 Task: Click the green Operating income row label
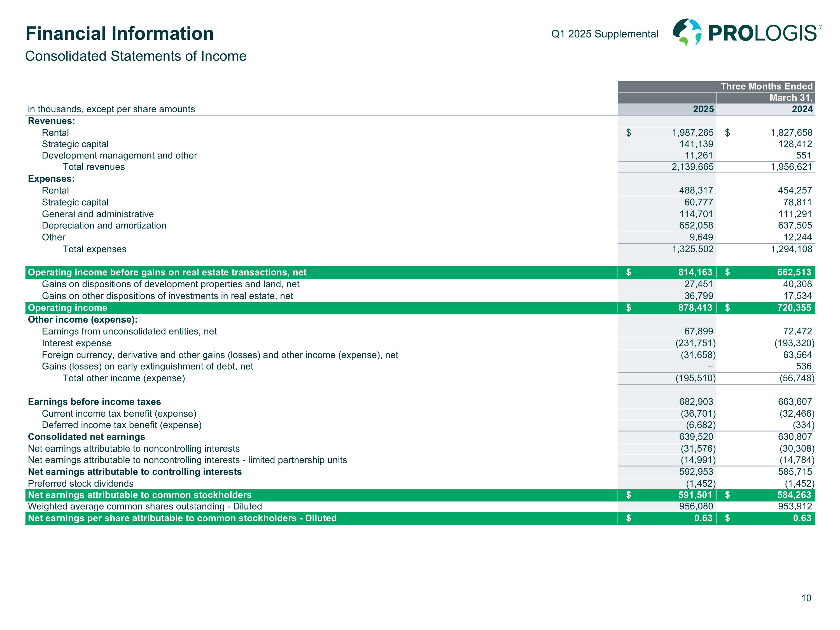(67, 308)
